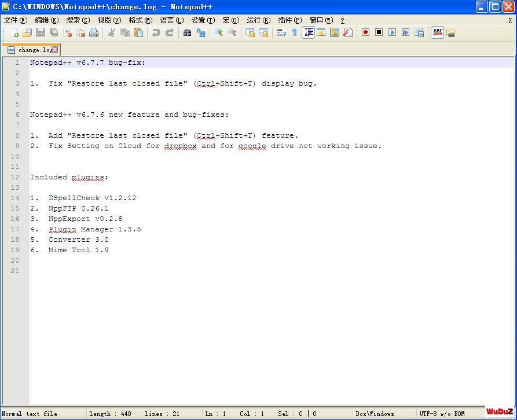Zoom out using the magnifier minus icon
The width and height of the screenshot is (517, 420).
(x=232, y=32)
